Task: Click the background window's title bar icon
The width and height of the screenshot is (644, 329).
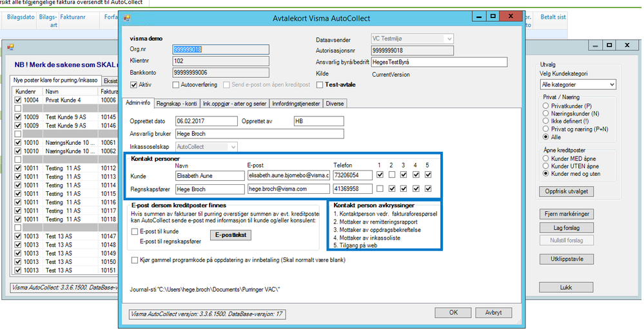Action: [10, 47]
